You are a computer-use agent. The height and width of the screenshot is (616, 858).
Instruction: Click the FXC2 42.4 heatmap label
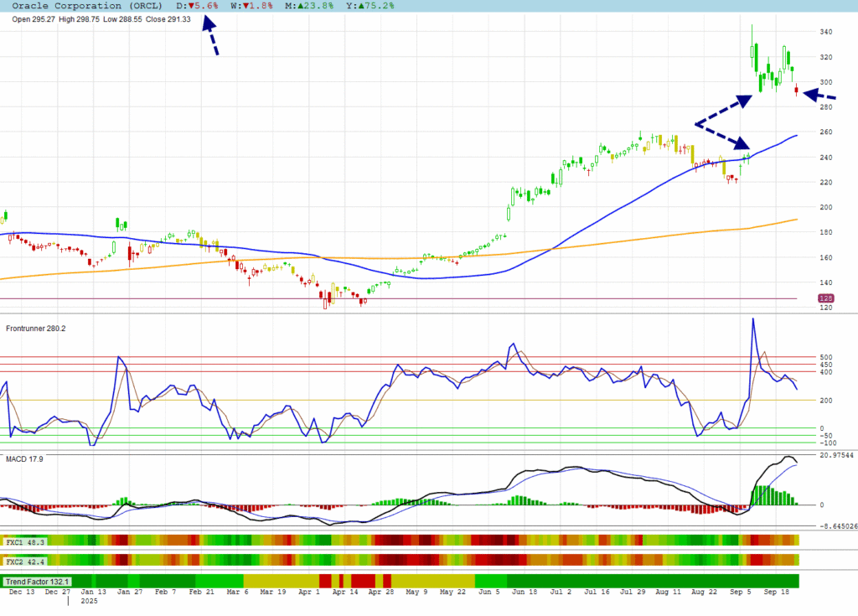(26, 560)
